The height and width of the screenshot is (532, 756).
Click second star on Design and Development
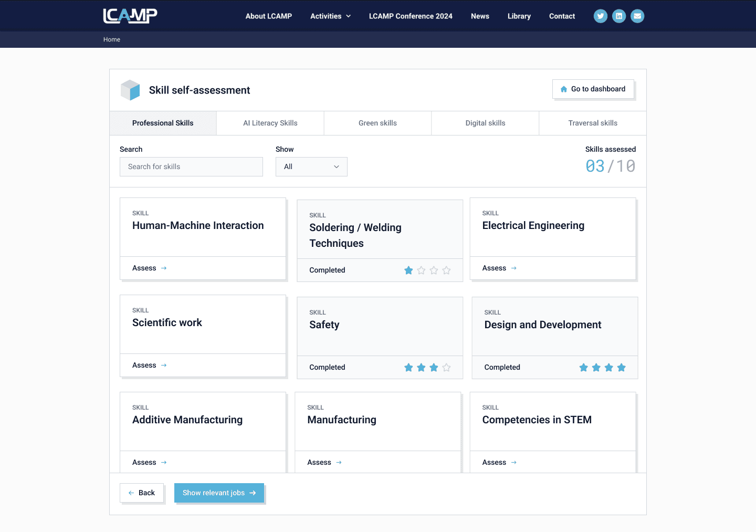[x=596, y=367]
